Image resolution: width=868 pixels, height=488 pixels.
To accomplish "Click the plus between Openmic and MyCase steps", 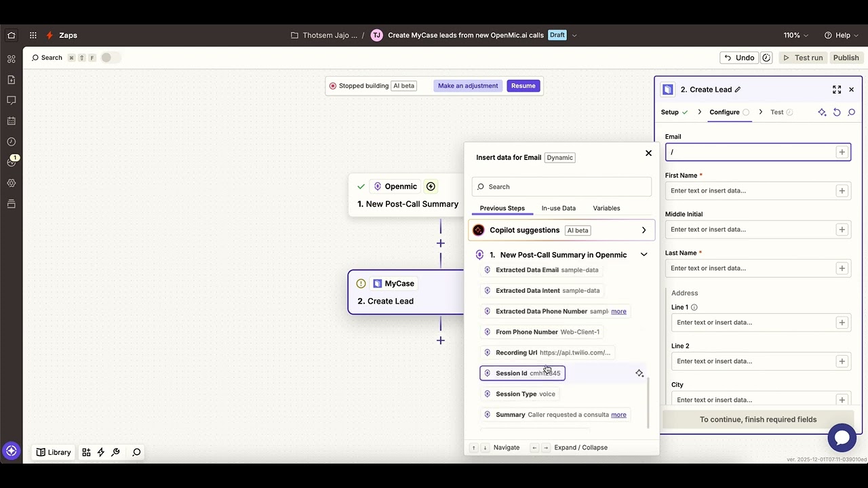I will pos(441,243).
